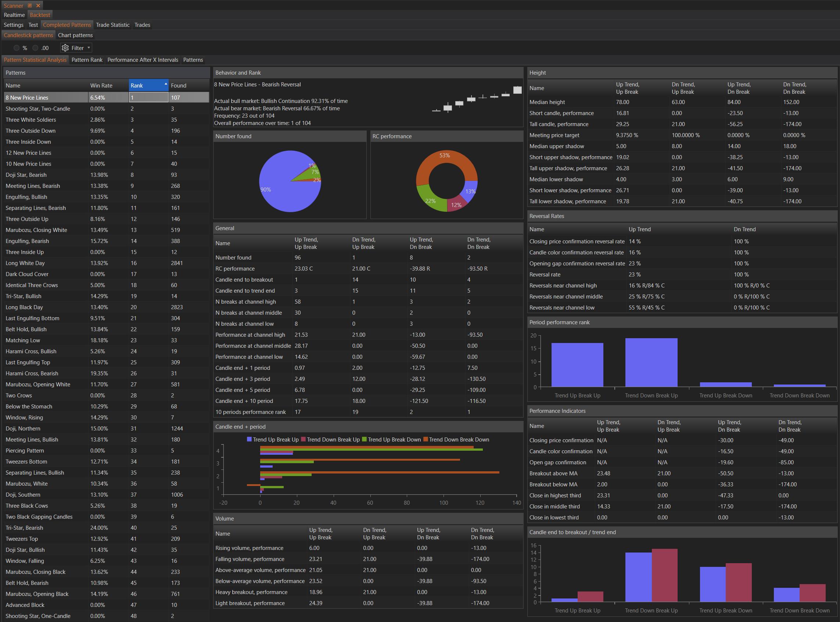The width and height of the screenshot is (840, 622).
Task: Close the Scanner panel tab
Action: click(38, 6)
